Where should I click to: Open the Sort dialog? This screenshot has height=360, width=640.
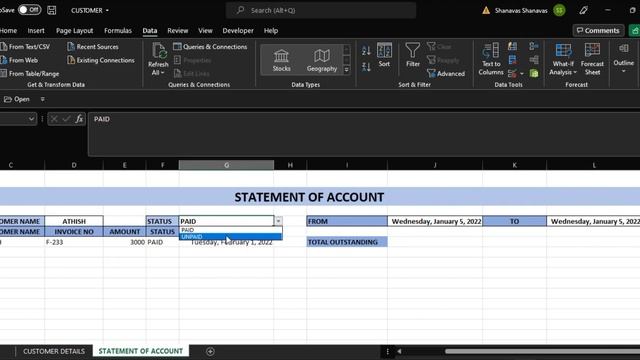point(384,55)
